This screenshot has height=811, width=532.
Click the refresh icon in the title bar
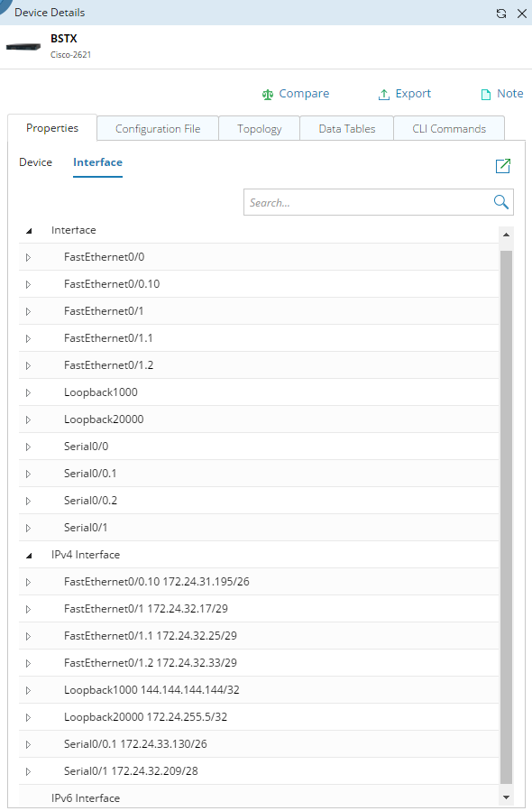tap(501, 14)
